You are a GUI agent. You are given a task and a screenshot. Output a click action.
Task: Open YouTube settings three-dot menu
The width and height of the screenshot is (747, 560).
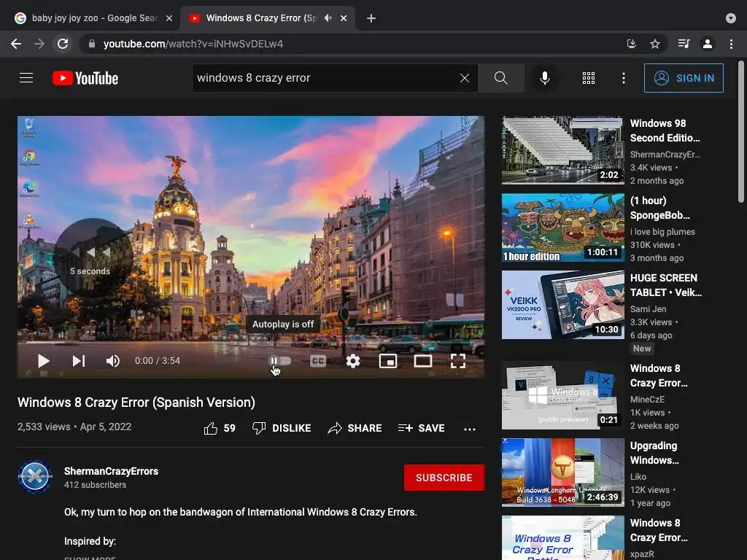coord(623,78)
